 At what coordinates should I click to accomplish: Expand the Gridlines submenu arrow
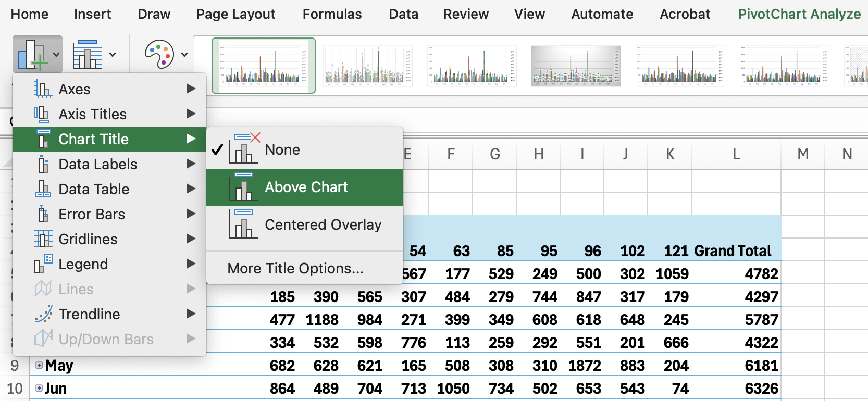191,239
